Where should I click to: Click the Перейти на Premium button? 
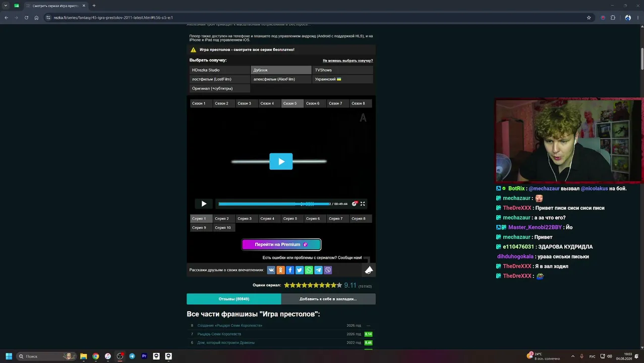point(281,245)
